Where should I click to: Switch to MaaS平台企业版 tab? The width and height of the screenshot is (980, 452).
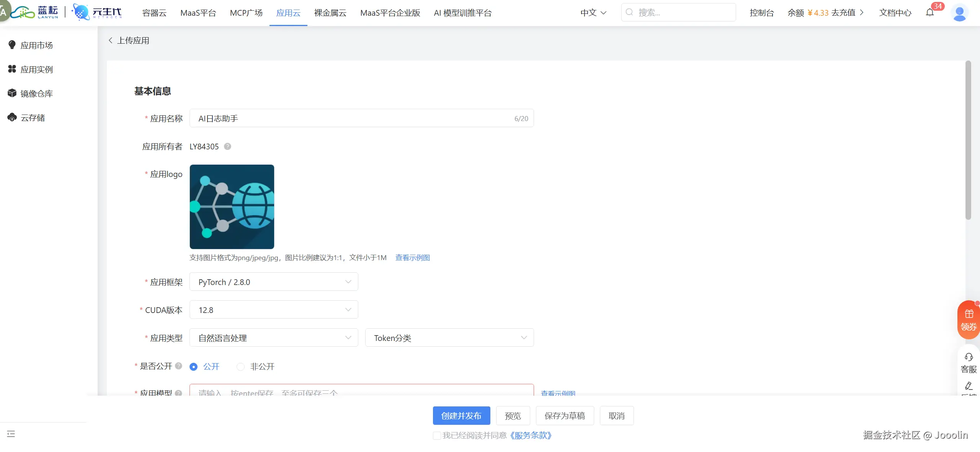point(390,13)
